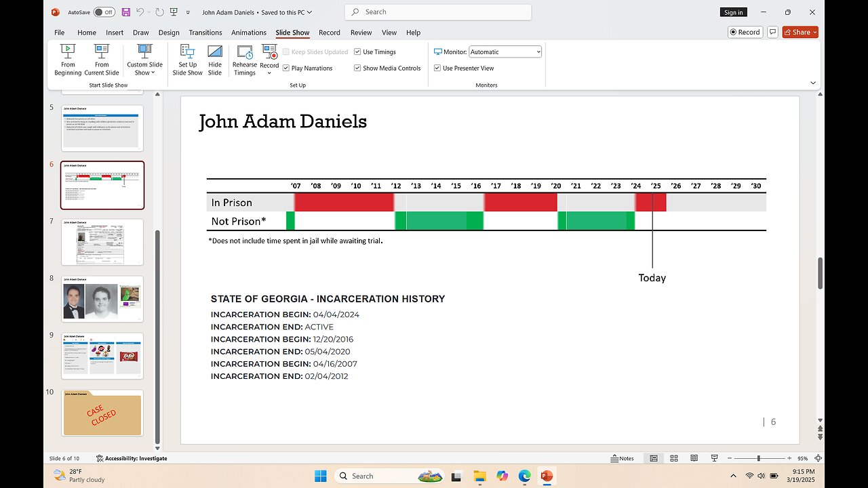
Task: Redo the last action
Action: point(159,12)
